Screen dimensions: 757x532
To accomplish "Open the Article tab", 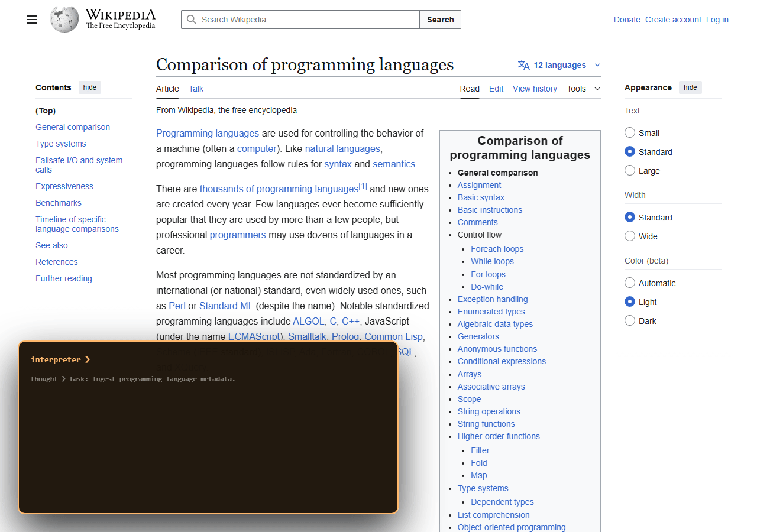I will point(167,89).
